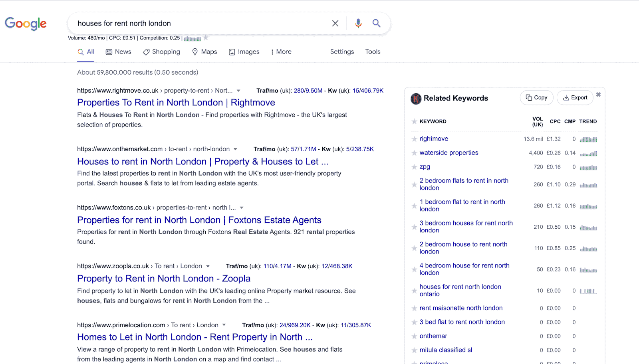Open the "2 bedroom flats to rent in north london" keyword
Screen dimensions: 639x364
pyautogui.click(x=464, y=184)
